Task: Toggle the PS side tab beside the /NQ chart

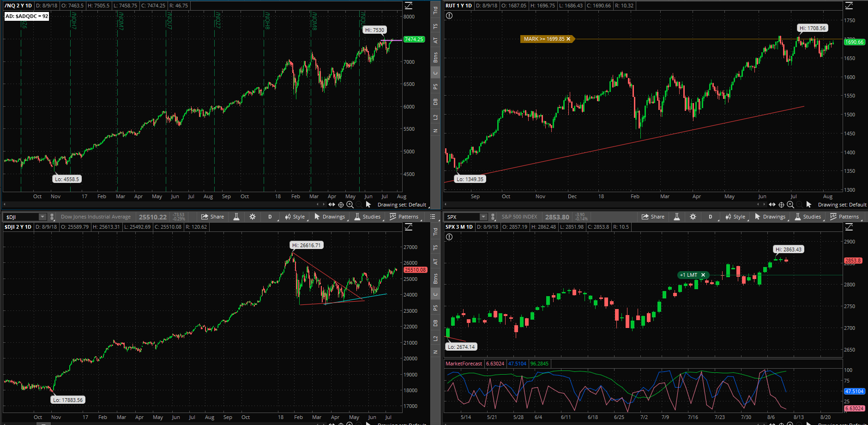Action: point(435,86)
